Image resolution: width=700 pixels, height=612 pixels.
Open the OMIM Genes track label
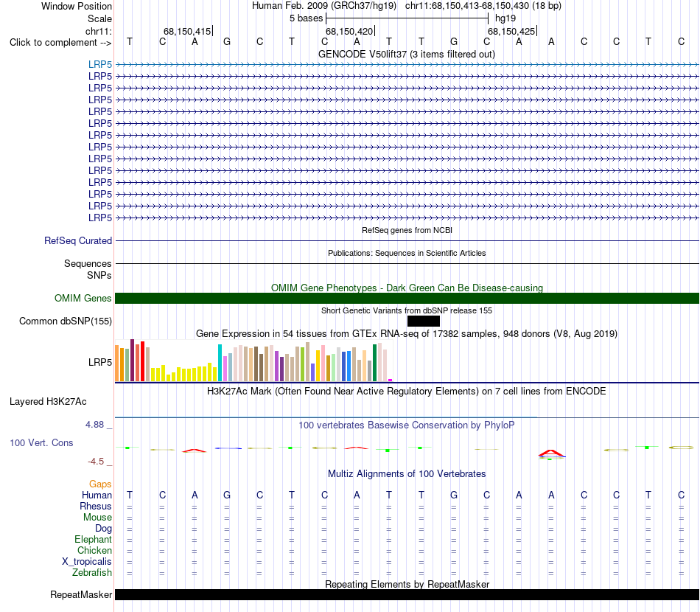pos(83,299)
